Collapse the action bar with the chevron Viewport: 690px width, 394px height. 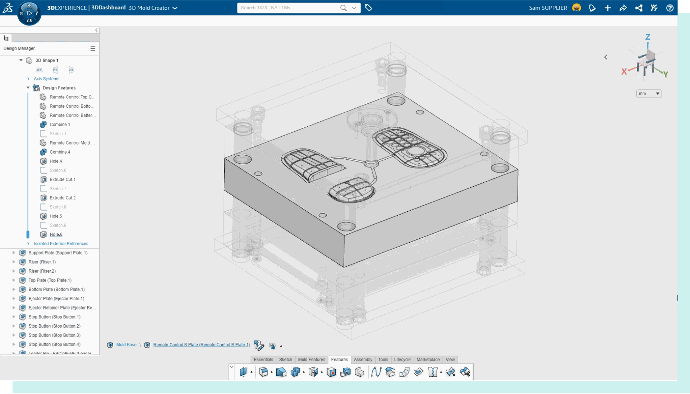[231, 367]
